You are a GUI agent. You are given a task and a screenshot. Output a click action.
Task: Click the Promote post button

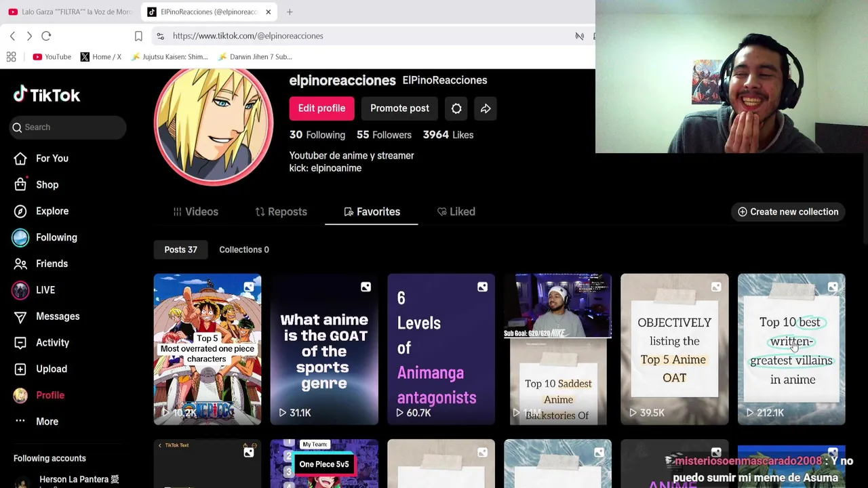click(x=399, y=108)
